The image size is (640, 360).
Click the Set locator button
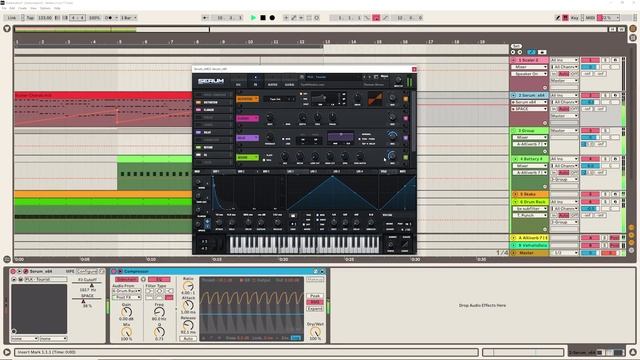pos(516,46)
